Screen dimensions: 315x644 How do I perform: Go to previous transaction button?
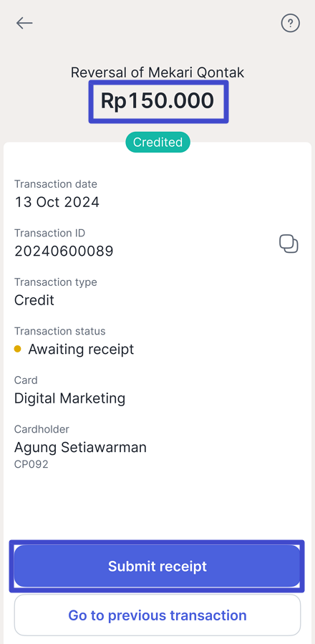pos(157,615)
